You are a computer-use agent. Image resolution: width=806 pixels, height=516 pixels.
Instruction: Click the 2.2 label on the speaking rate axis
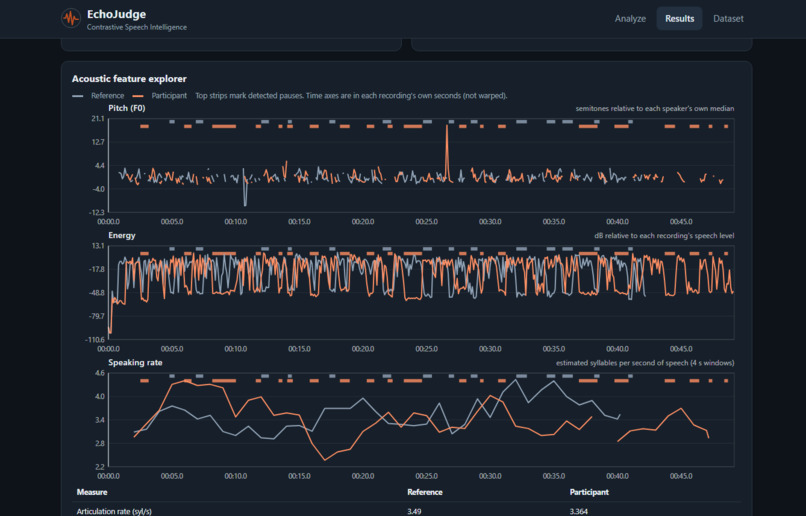[x=100, y=467]
